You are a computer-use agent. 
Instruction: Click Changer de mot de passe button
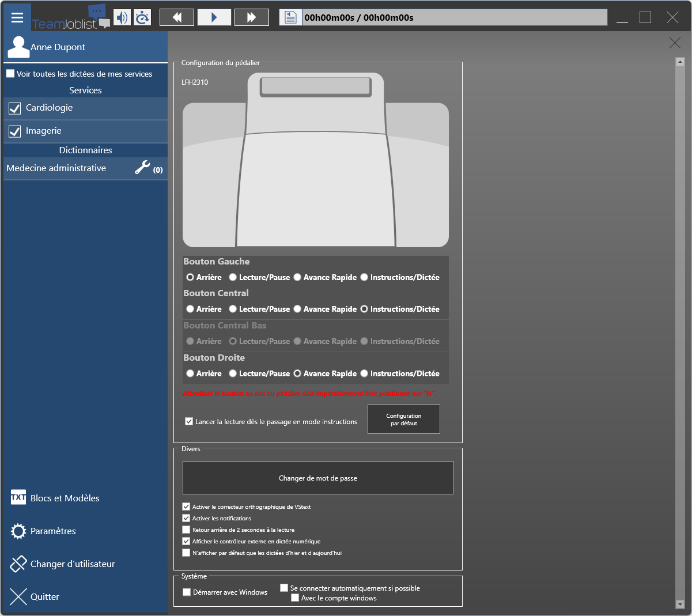point(317,478)
